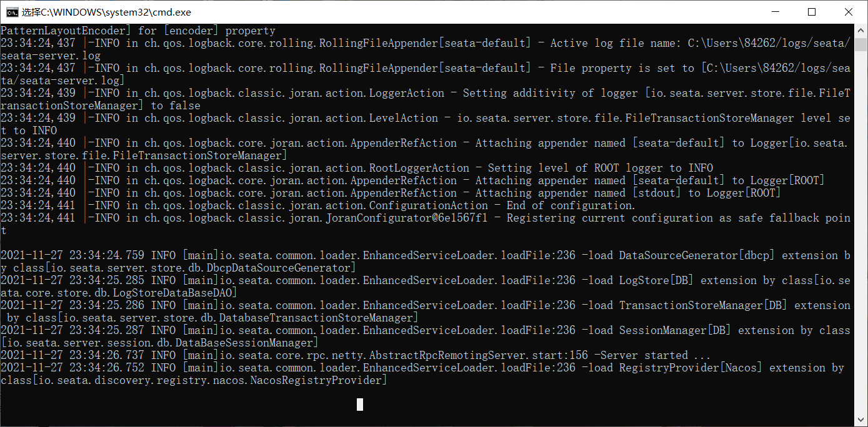Viewport: 868px width, 427px height.
Task: Click the title bar text of cmd.exe
Action: 106,12
